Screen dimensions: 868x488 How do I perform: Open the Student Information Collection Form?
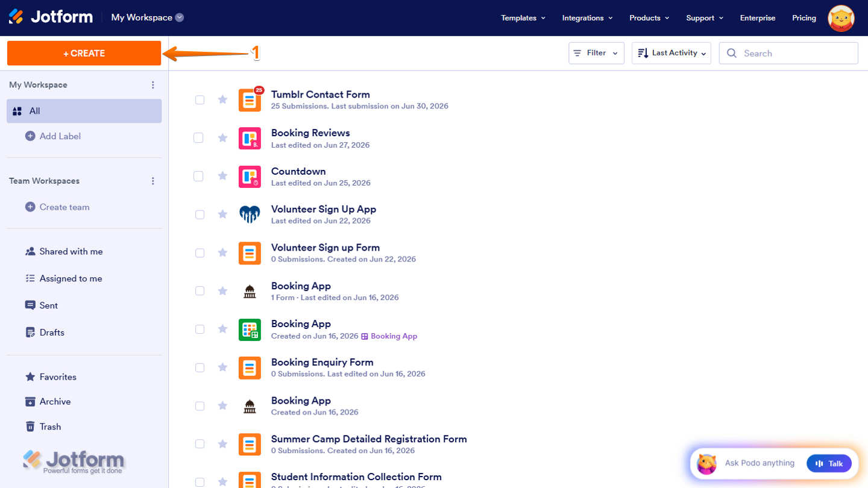356,477
